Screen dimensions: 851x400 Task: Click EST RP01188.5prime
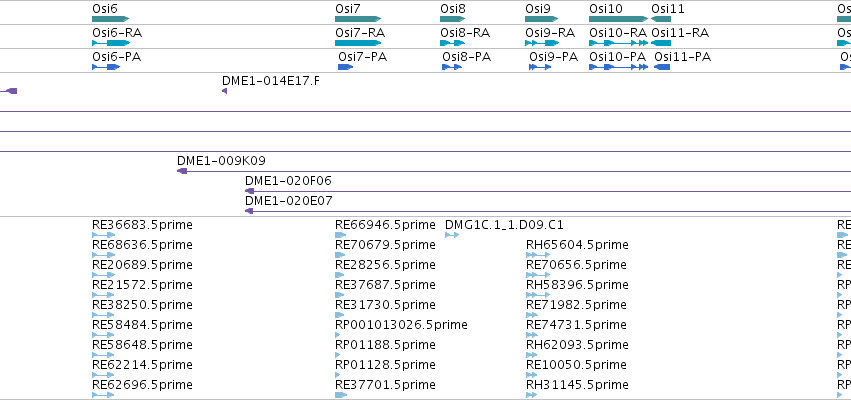click(338, 355)
